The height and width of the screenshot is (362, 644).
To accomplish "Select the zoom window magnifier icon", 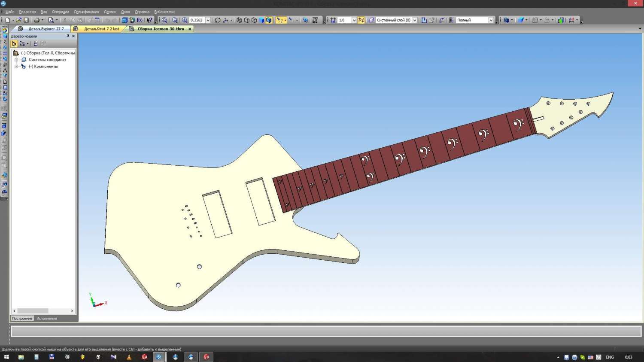I will pos(164,20).
